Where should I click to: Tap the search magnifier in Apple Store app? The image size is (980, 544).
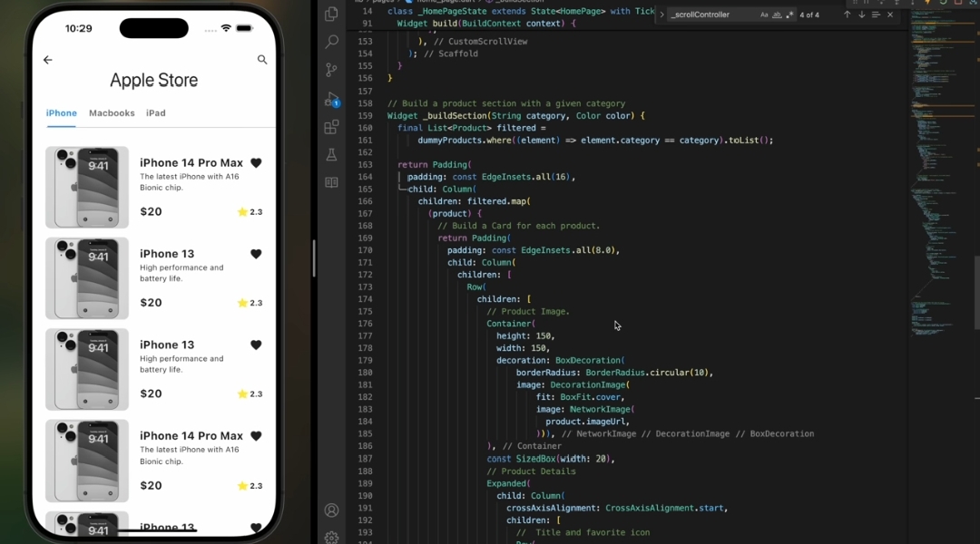point(262,60)
